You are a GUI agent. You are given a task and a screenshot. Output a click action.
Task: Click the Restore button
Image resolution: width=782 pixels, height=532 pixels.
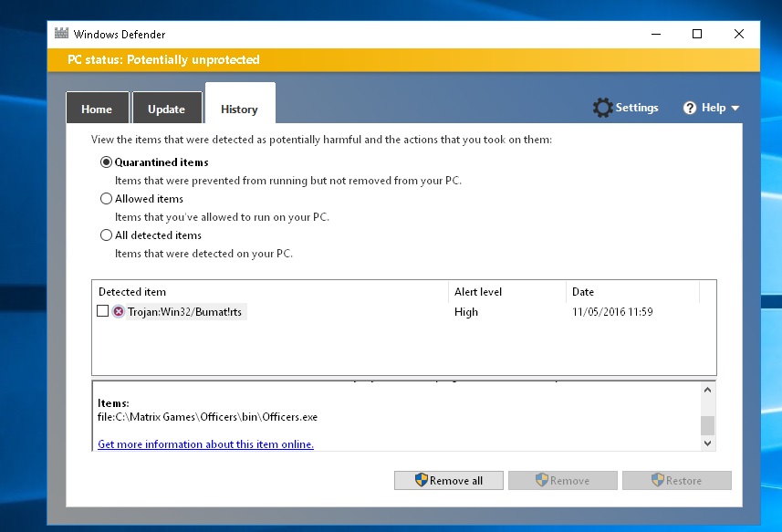point(677,481)
